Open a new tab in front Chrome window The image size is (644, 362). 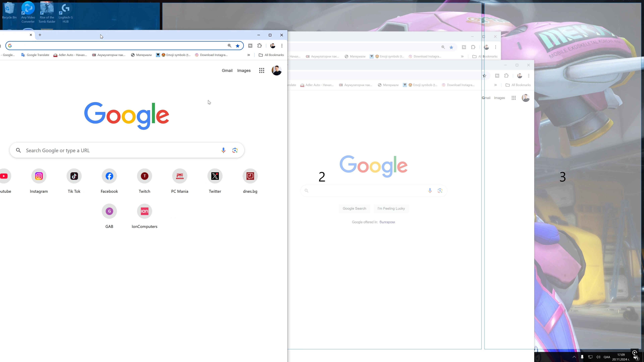coord(40,35)
